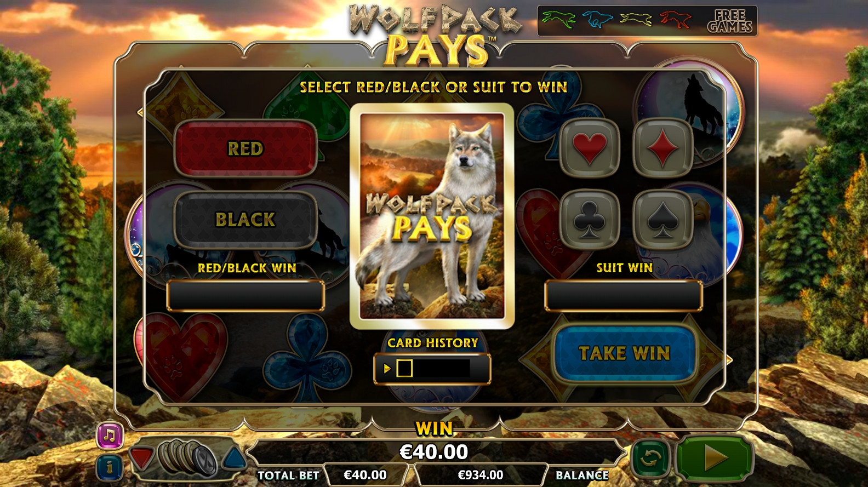Viewport: 868px width, 487px height.
Task: Choose the BLACK gamble button
Action: pos(245,220)
